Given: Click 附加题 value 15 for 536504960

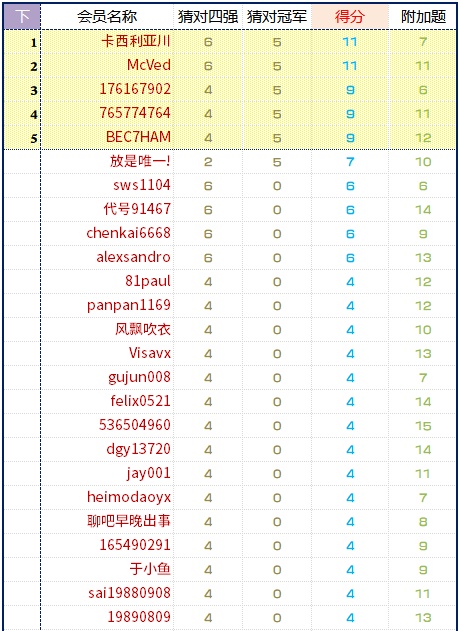Looking at the screenshot, I should [423, 426].
